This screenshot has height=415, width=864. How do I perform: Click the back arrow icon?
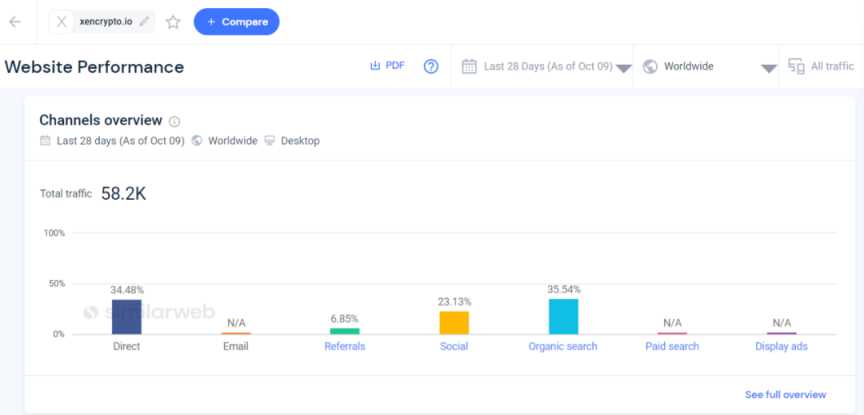click(x=15, y=21)
